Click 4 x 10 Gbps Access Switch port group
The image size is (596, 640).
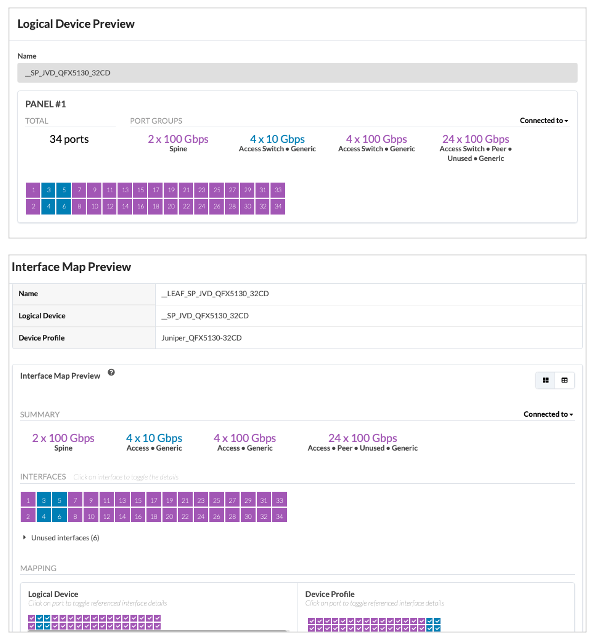[277, 143]
